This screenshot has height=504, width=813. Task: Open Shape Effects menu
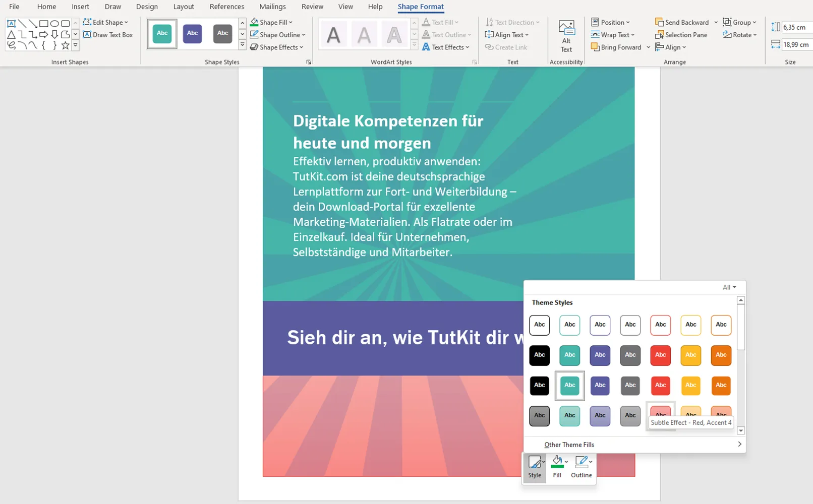click(277, 47)
